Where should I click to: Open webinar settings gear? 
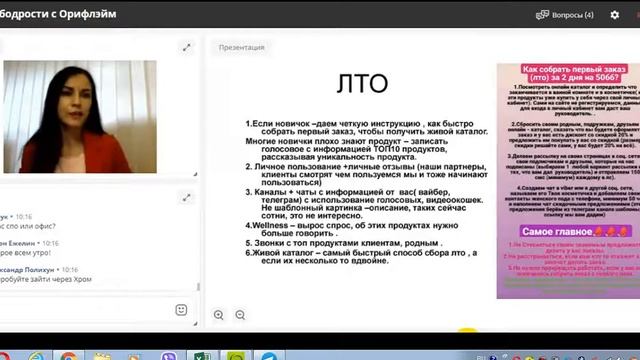pos(615,15)
